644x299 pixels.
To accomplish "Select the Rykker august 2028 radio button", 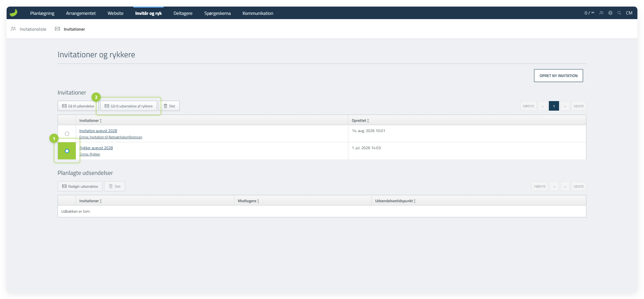I will click(67, 151).
